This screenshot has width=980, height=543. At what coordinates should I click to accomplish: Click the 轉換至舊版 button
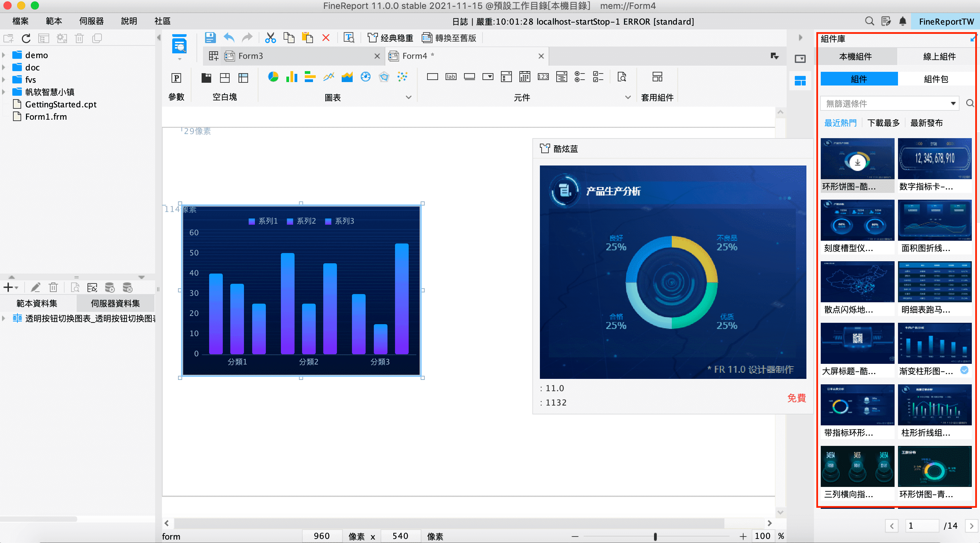449,38
